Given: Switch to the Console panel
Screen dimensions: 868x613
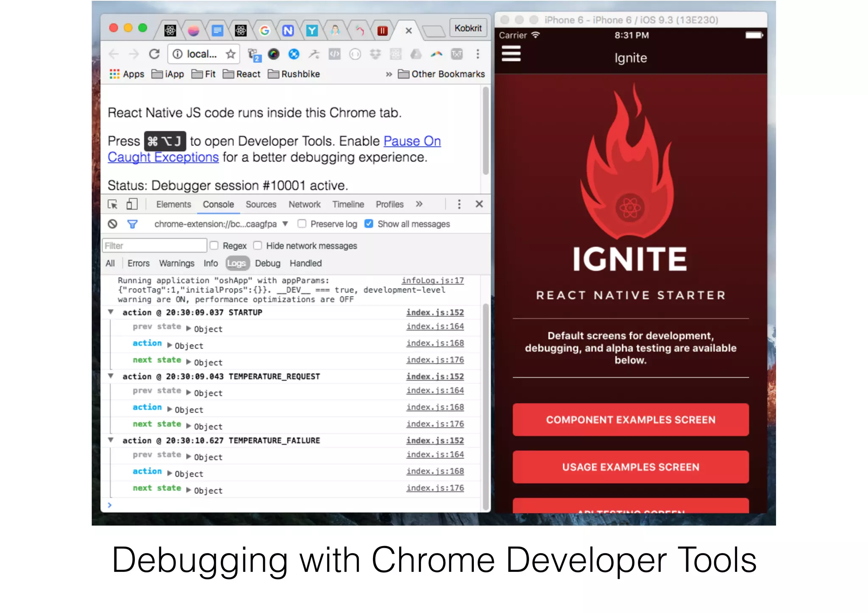Looking at the screenshot, I should [218, 204].
